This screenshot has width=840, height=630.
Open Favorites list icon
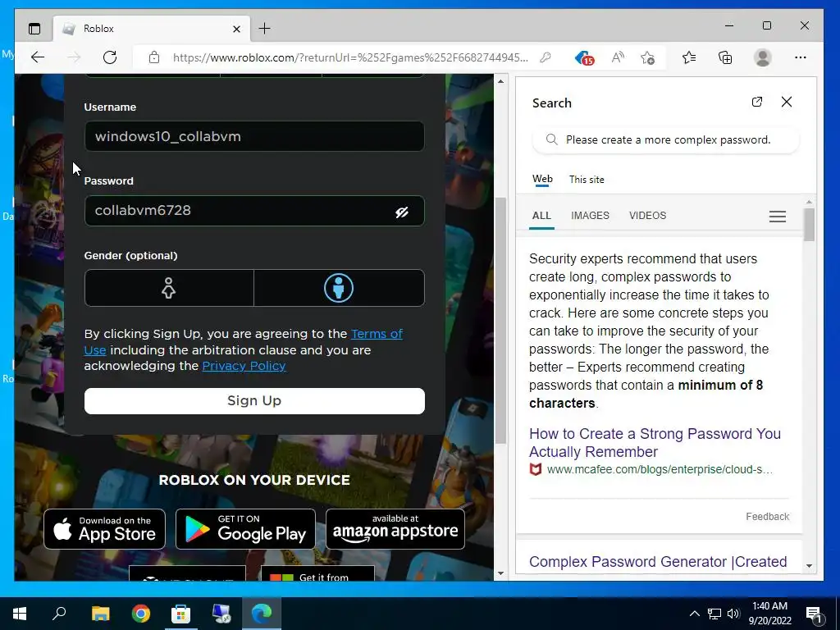pos(689,57)
